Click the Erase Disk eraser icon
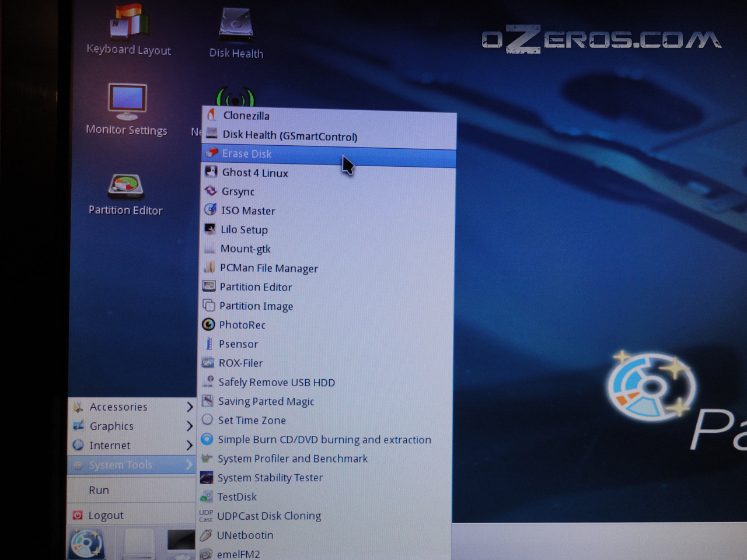747x560 pixels. pyautogui.click(x=212, y=153)
